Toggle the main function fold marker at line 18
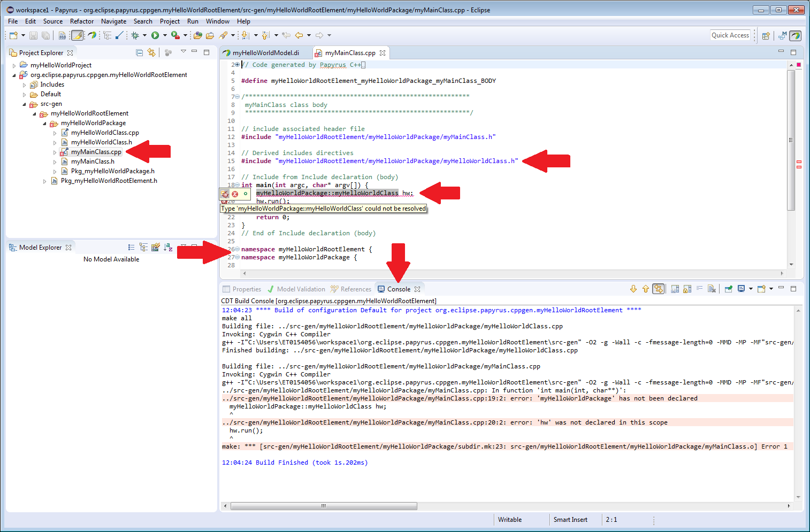Viewport: 810px width, 532px height. point(238,185)
